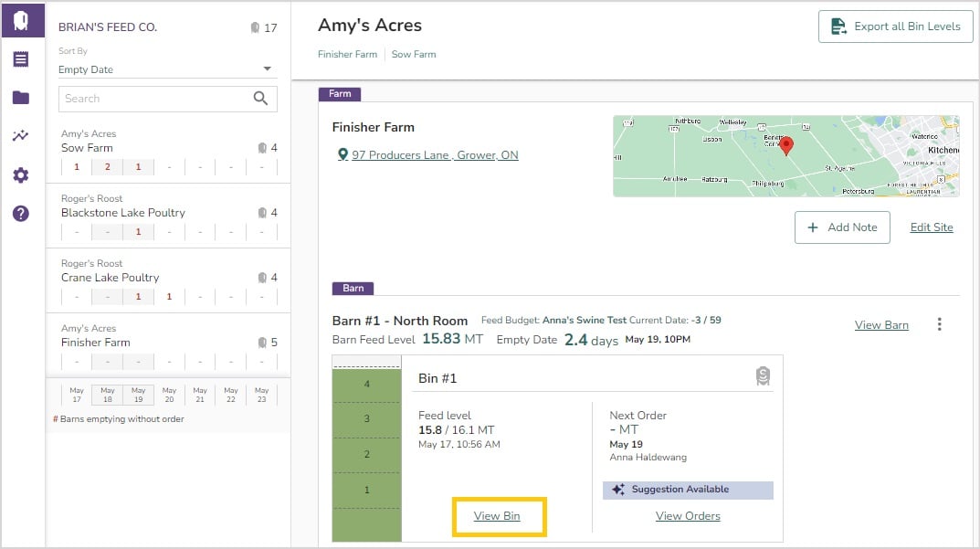This screenshot has height=549, width=980.
Task: Open the settings gear in sidebar
Action: 21,174
